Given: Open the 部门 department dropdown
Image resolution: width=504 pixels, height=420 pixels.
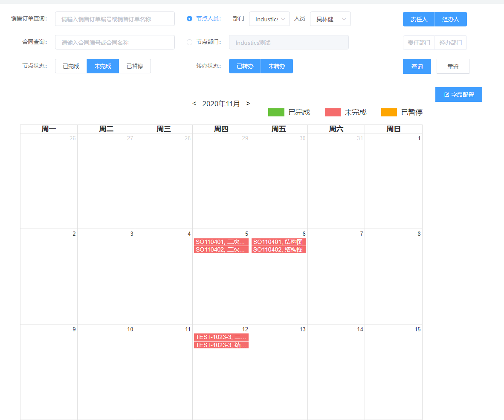Looking at the screenshot, I should tap(269, 19).
